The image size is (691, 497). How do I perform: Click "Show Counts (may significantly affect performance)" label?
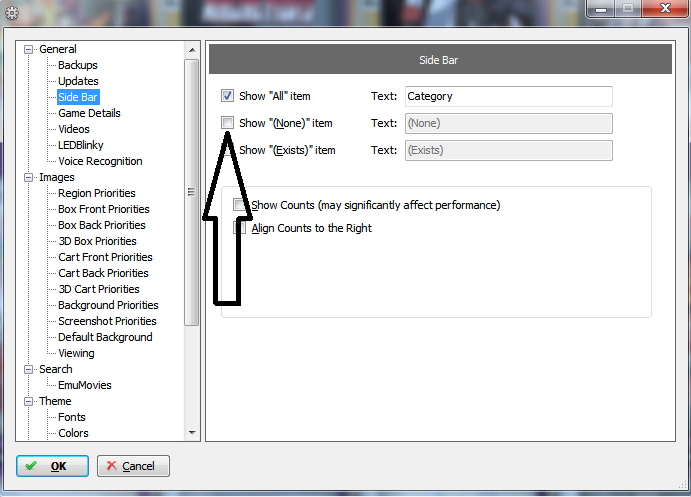tap(375, 205)
